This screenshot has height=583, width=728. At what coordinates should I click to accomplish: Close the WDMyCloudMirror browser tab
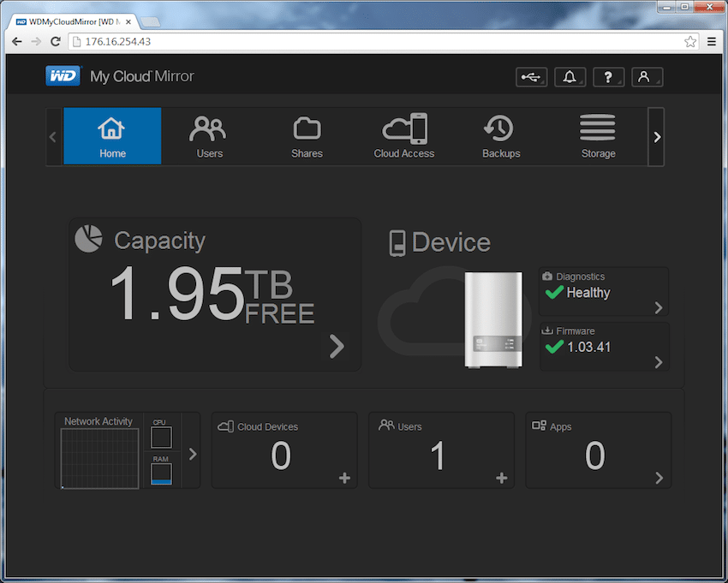point(128,21)
